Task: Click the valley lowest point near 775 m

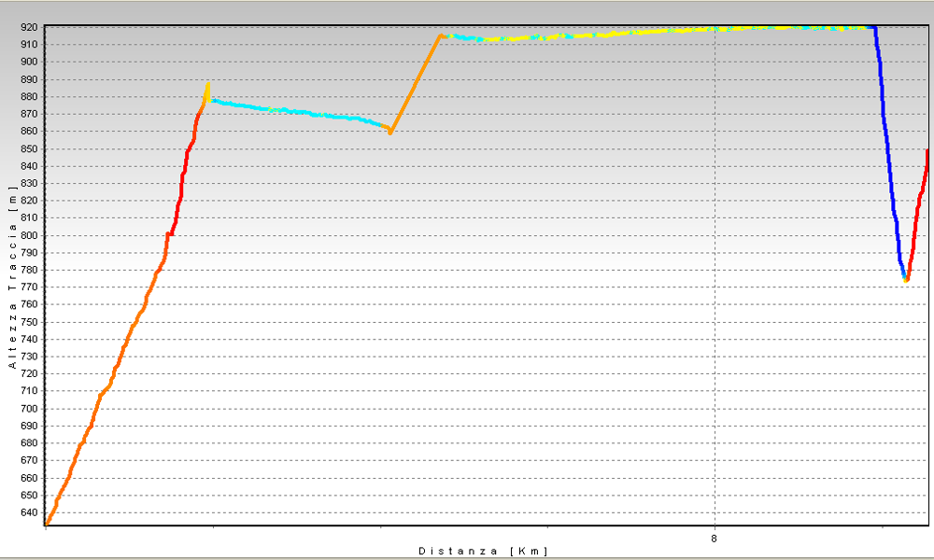Action: coord(906,279)
